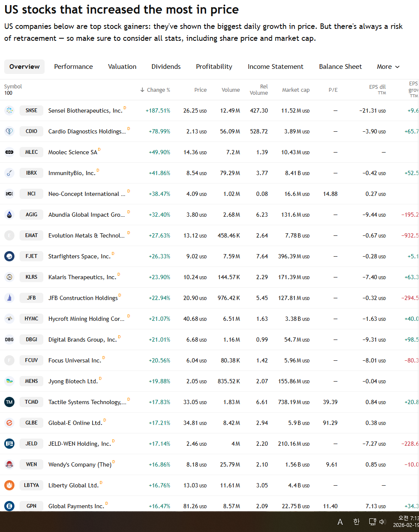Click the Jyong Biotech logo icon
Image resolution: width=419 pixels, height=532 pixels.
click(x=9, y=381)
